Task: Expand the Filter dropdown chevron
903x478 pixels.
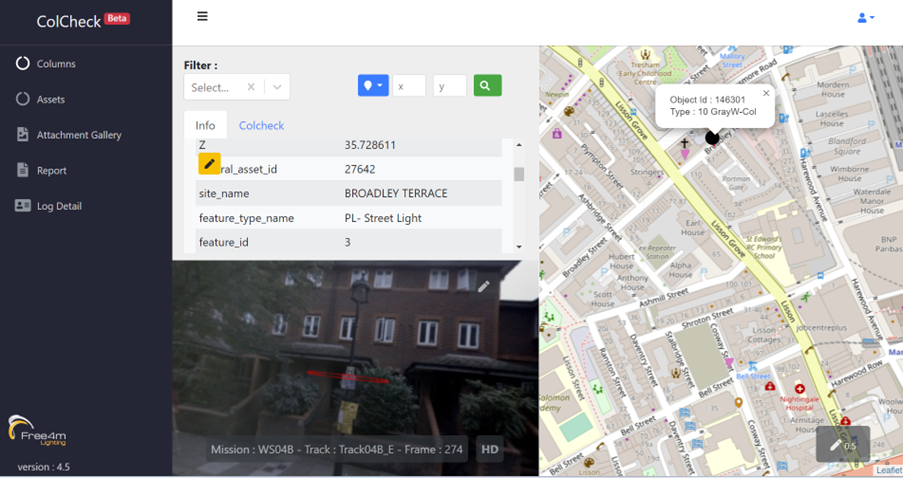Action: 277,87
